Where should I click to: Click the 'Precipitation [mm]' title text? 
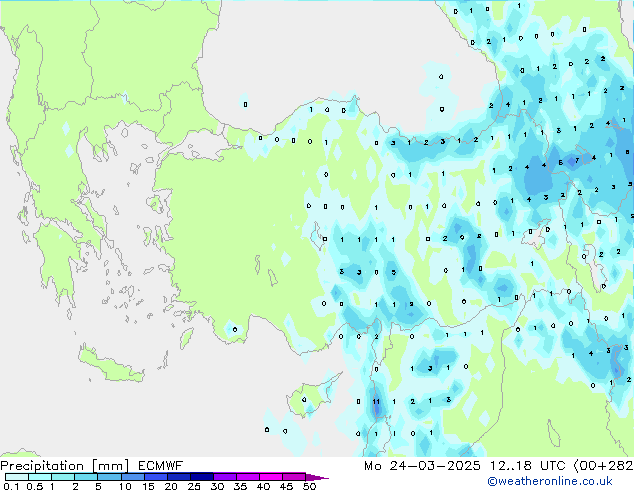(64, 466)
